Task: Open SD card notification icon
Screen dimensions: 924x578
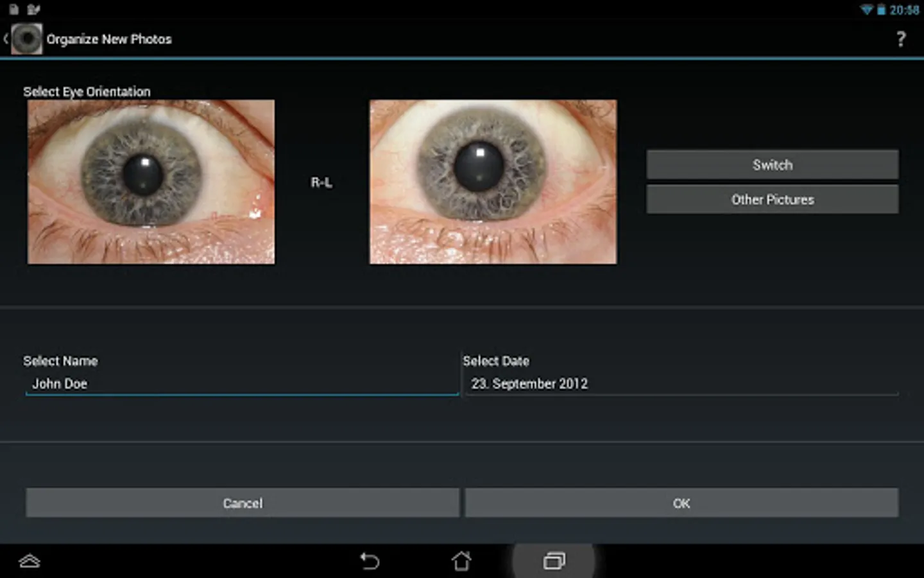Action: point(13,10)
